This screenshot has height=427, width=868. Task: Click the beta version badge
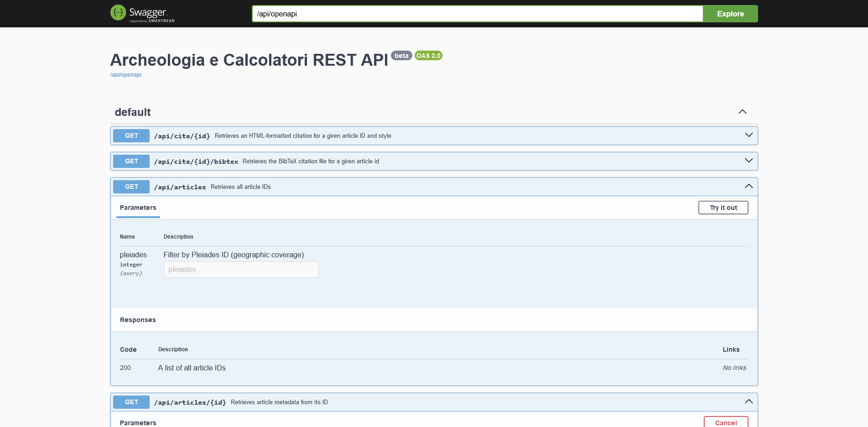pyautogui.click(x=401, y=56)
